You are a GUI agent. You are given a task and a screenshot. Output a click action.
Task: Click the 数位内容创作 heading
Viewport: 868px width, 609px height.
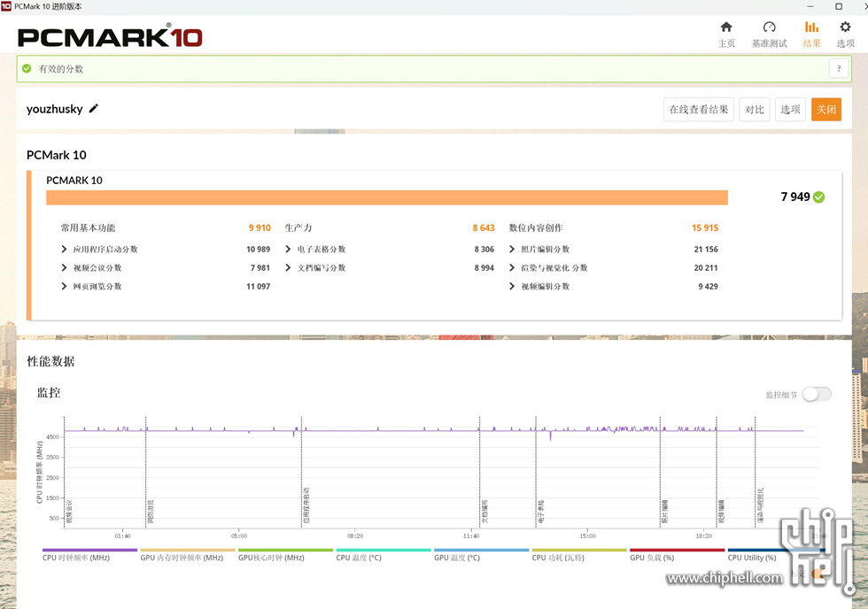click(536, 227)
